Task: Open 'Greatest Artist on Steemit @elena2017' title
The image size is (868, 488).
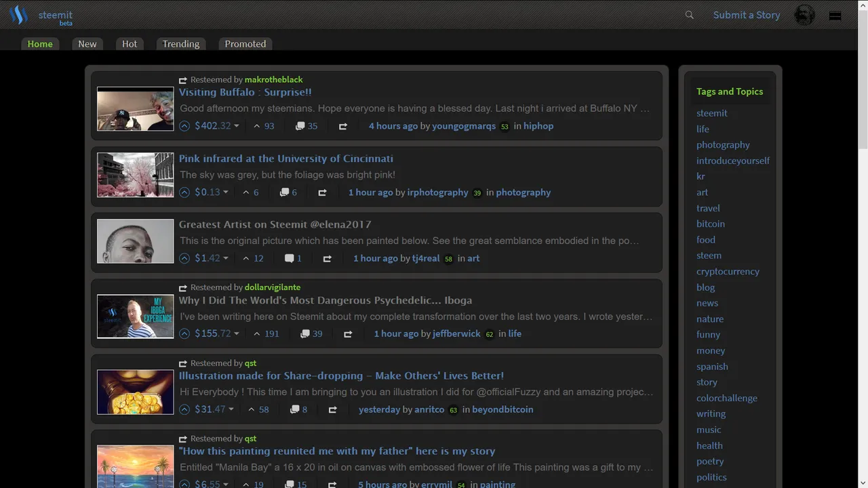Action: tap(275, 224)
